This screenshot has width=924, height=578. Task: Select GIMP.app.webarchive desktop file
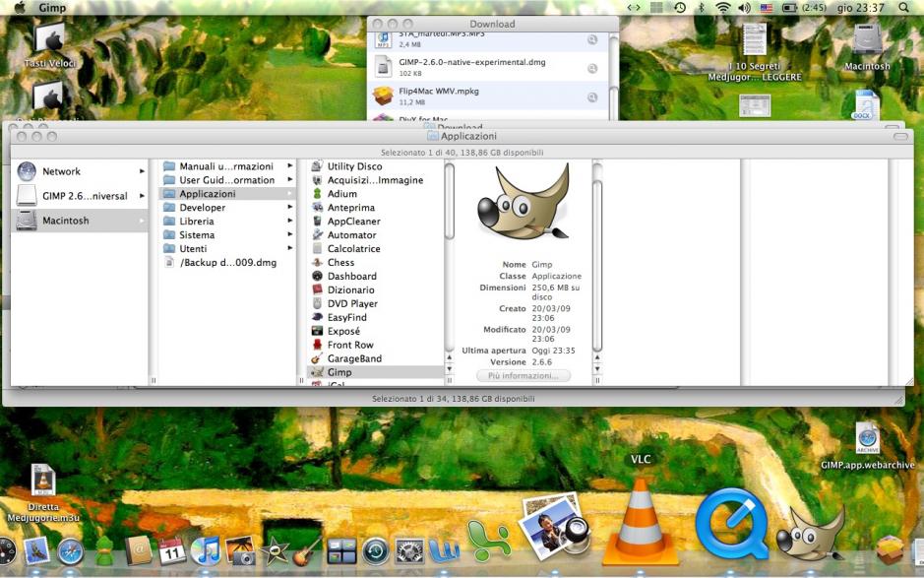pyautogui.click(x=868, y=446)
